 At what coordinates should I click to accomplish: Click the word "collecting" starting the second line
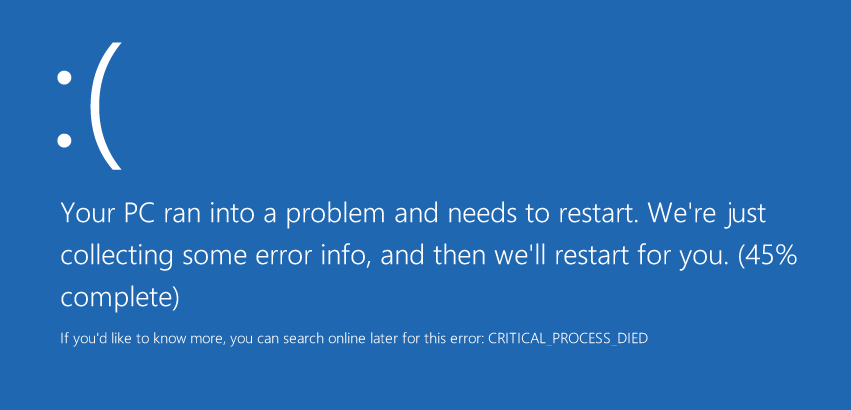click(x=117, y=256)
